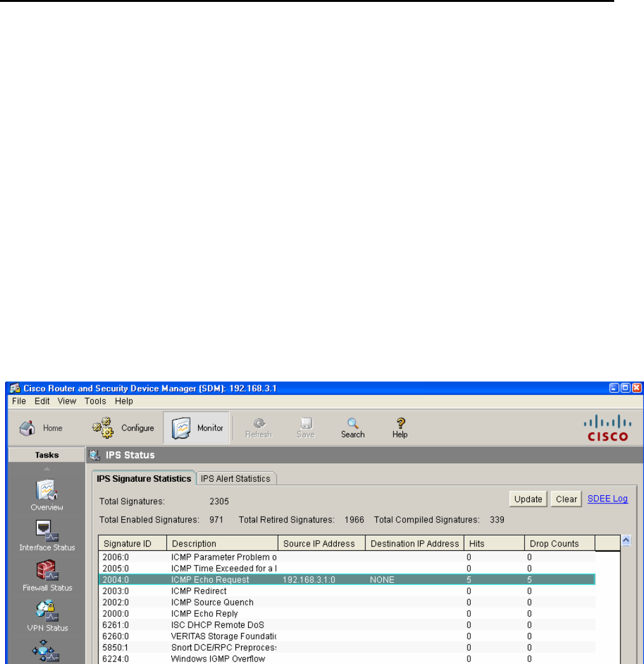
Task: Minimize the SDM window
Action: click(614, 388)
